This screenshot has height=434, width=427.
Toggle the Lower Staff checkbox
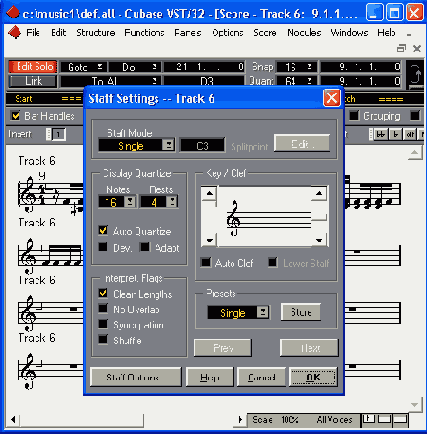[273, 262]
